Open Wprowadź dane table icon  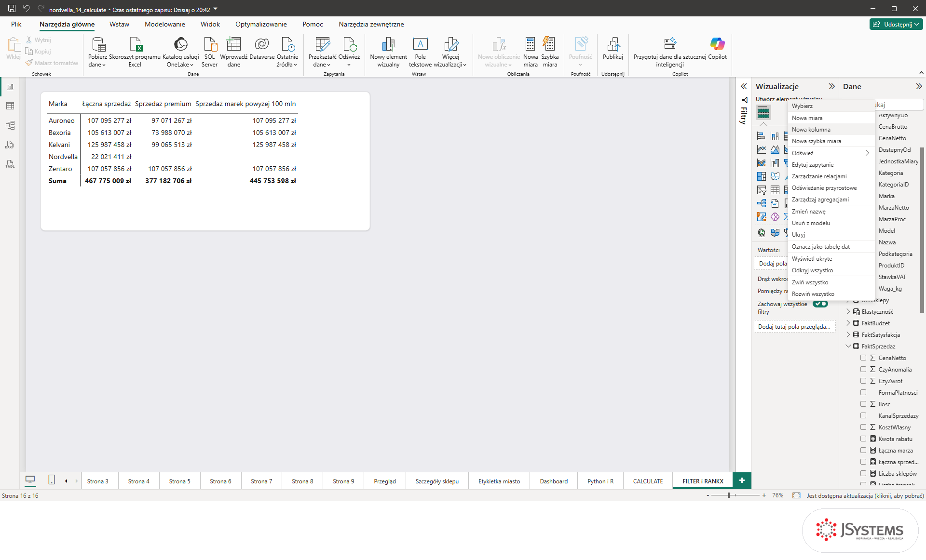point(233,44)
